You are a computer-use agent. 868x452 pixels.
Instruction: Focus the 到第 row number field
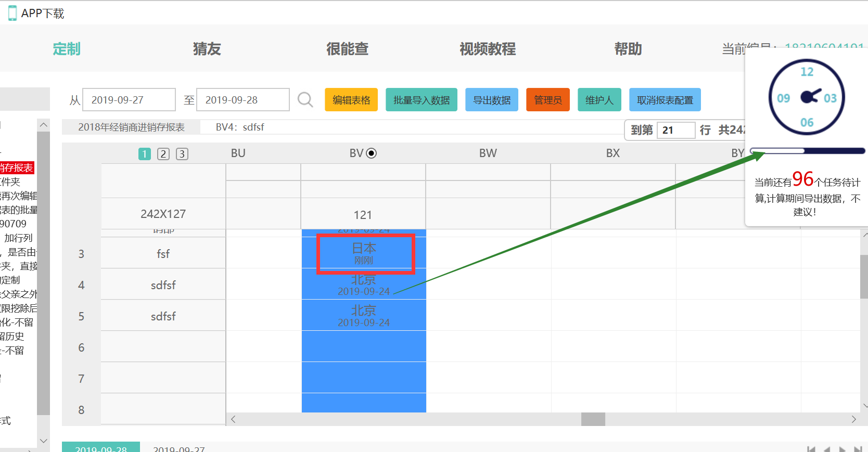coord(676,130)
